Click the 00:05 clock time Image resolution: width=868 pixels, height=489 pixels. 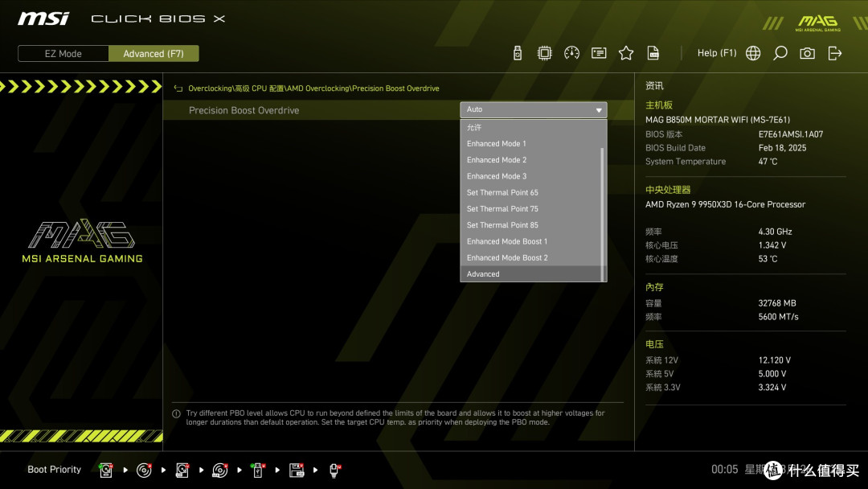725,470
